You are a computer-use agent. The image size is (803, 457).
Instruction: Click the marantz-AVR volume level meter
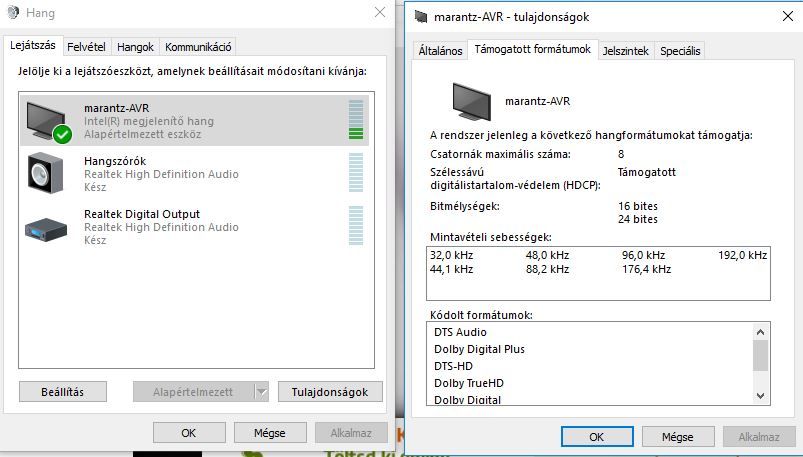click(x=356, y=120)
